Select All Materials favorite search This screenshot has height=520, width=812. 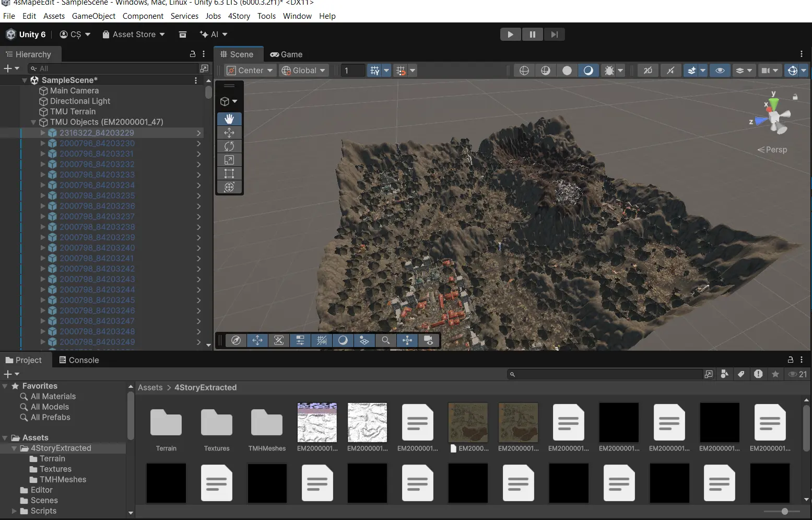[x=53, y=397]
